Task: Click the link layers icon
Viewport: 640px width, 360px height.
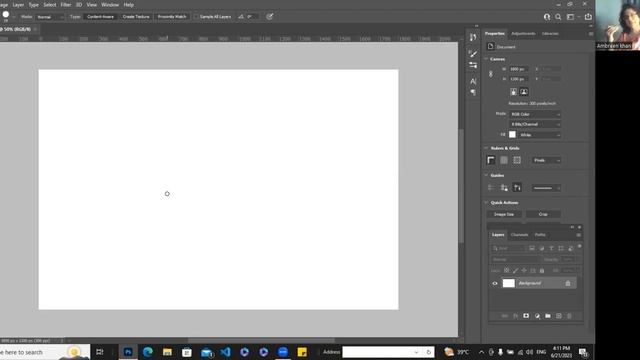Action: tap(504, 316)
